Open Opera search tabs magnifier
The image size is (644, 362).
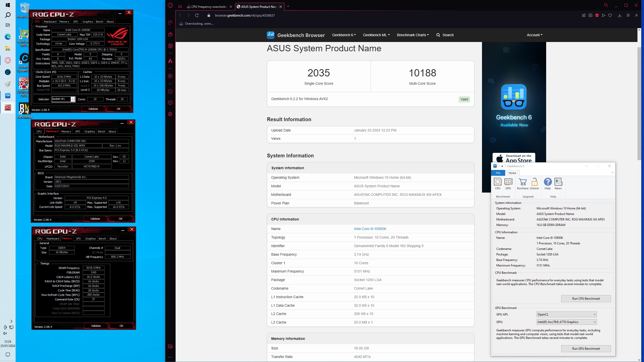coord(606,5)
